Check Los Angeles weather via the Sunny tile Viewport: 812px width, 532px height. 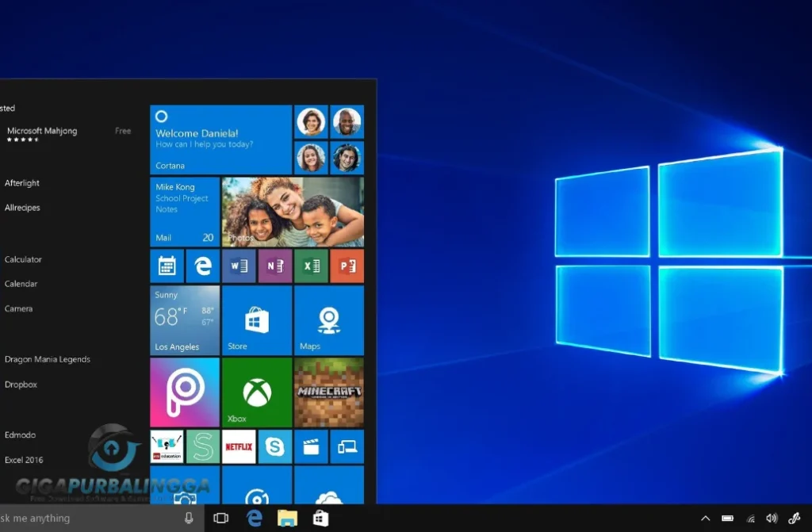pos(184,320)
